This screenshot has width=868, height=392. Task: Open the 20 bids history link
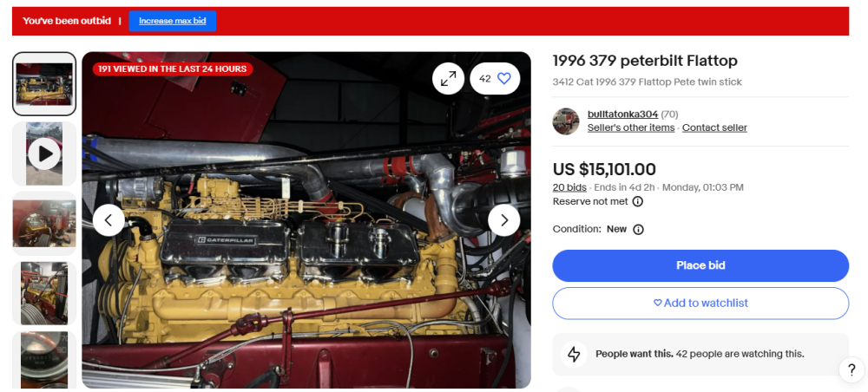569,187
